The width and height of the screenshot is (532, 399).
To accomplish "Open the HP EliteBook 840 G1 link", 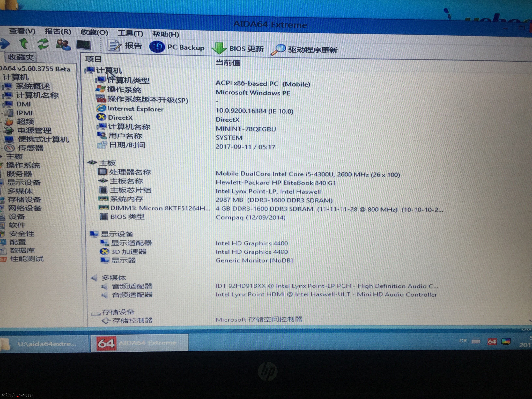I will click(276, 183).
